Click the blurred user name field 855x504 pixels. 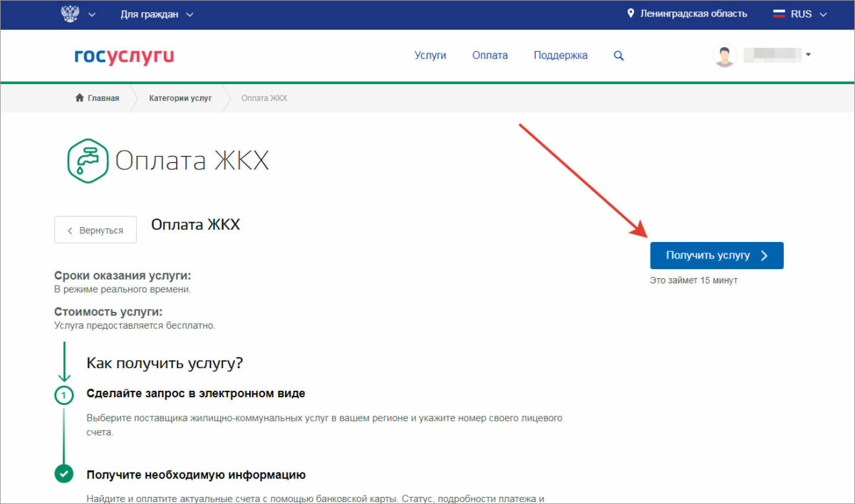pos(772,55)
